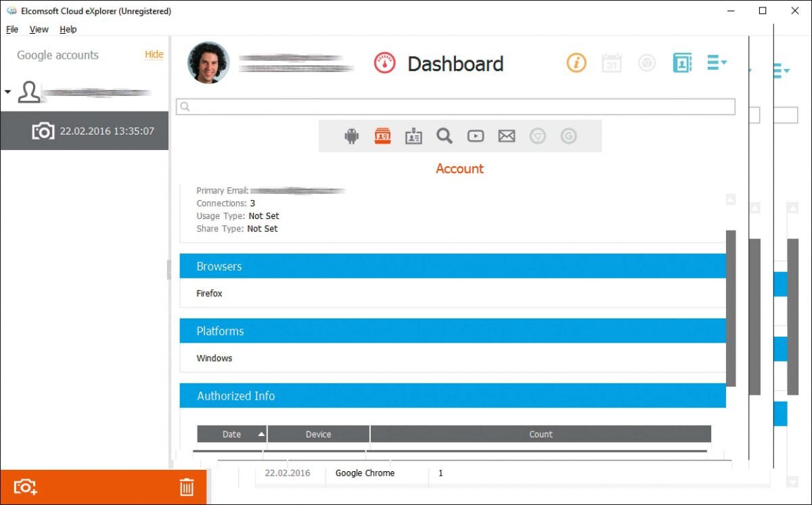The height and width of the screenshot is (505, 812).
Task: Open the Search history category
Action: [445, 135]
